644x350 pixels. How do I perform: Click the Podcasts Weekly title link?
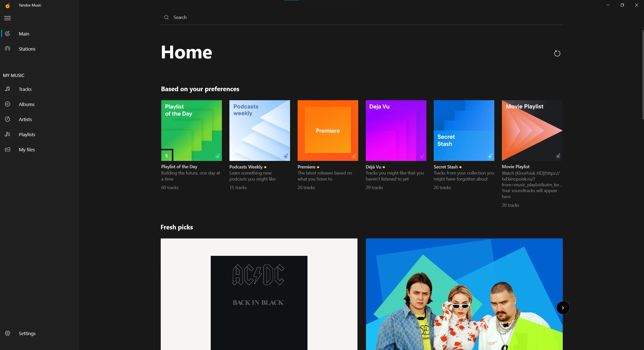tap(246, 167)
